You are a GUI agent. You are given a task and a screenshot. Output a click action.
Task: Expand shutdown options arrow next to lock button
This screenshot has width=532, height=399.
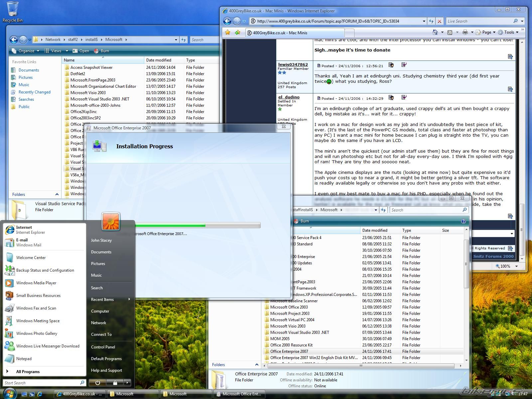point(127,383)
